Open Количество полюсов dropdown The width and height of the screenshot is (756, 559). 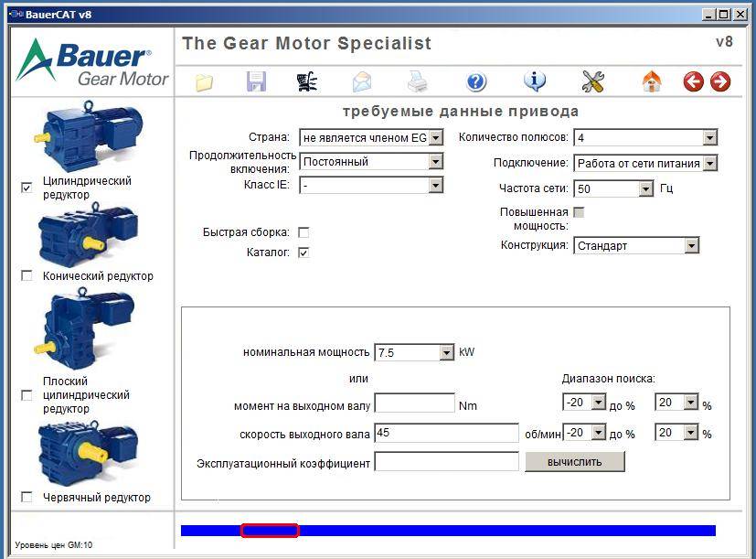tap(645, 137)
